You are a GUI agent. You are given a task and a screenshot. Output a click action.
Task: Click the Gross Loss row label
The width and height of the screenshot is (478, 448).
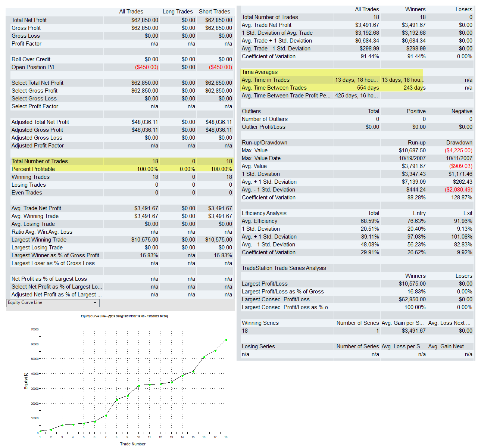(x=26, y=36)
